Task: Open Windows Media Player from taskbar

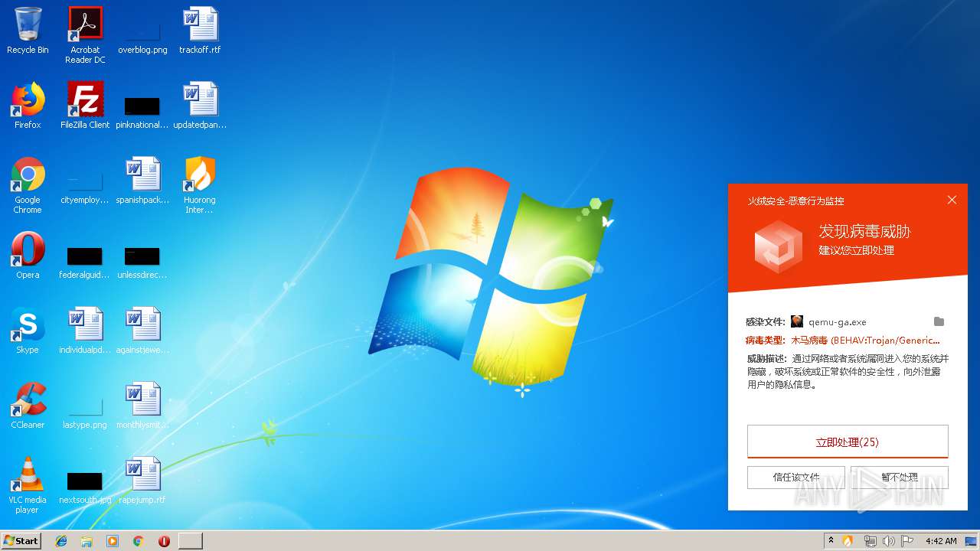Action: (x=113, y=541)
